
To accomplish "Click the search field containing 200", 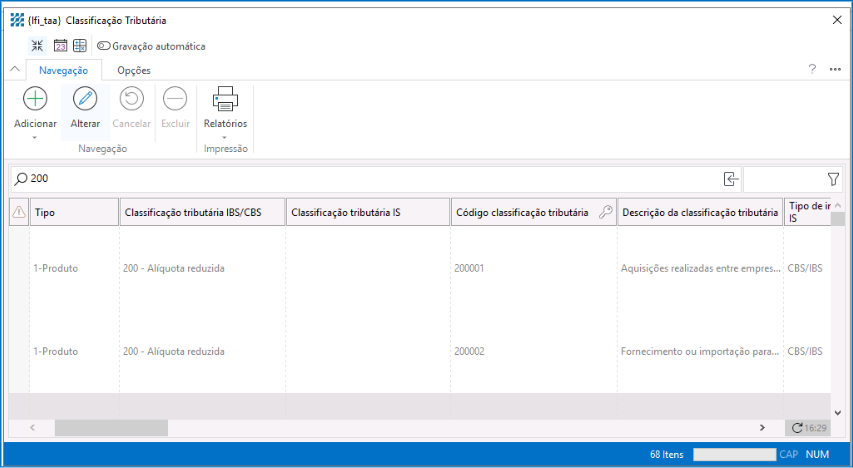I will tap(370, 179).
